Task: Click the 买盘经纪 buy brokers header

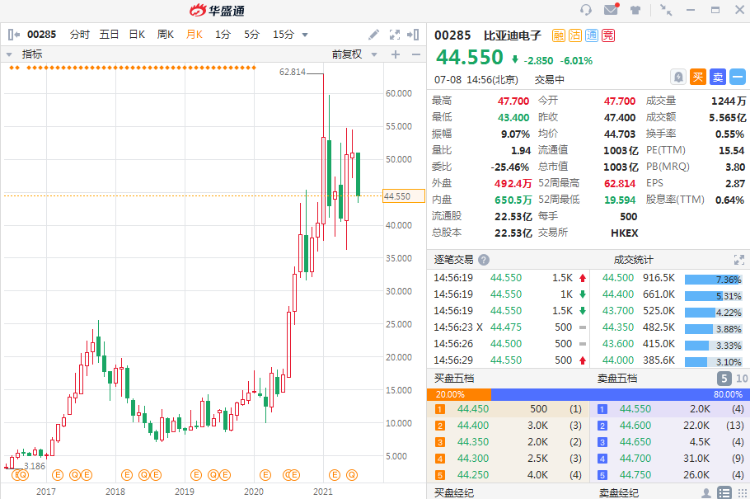Action: tap(453, 493)
